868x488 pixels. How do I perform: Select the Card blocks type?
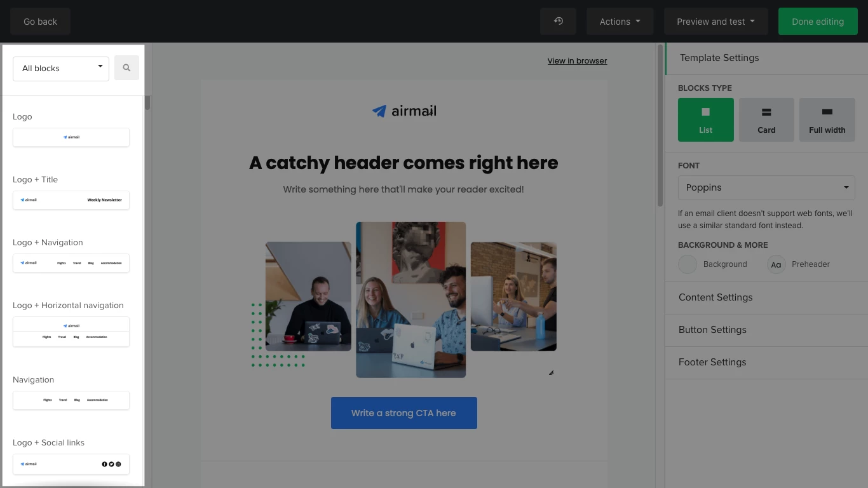[x=766, y=119]
